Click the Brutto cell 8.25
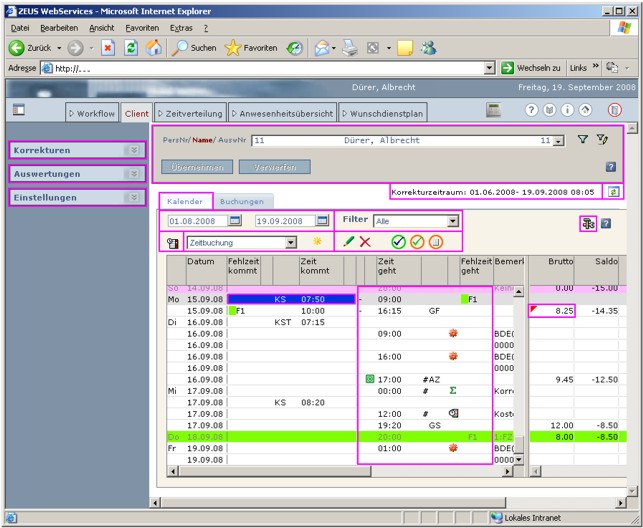This screenshot has height=528, width=643. coord(552,311)
